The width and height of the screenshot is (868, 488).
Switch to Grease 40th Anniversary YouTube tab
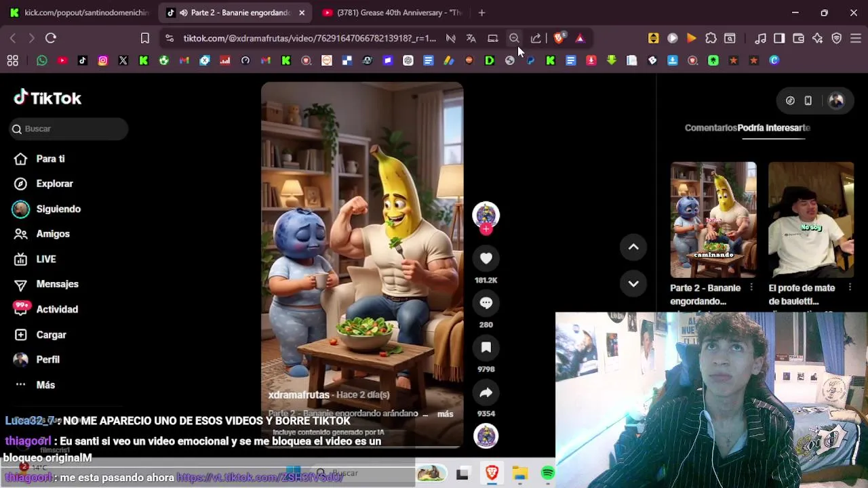coord(392,12)
